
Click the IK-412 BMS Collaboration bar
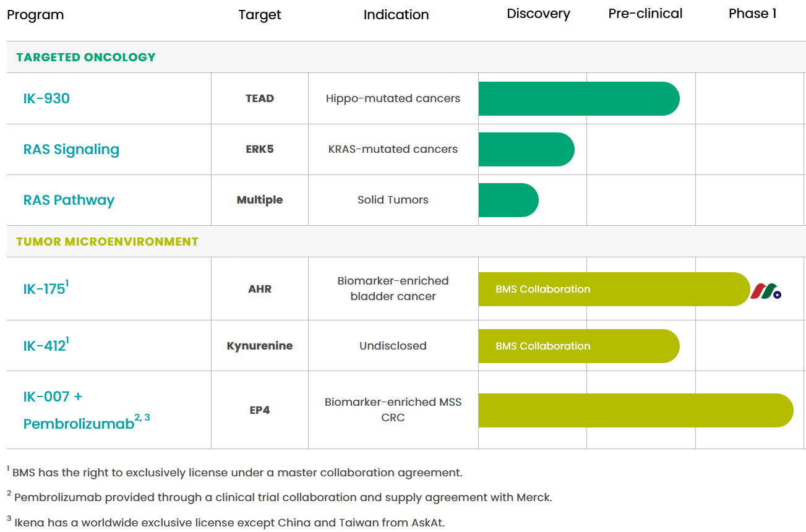pos(578,346)
